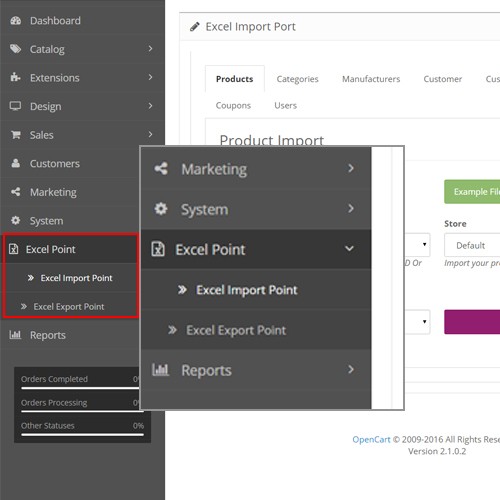Open Reports in the left sidebar

[x=69, y=335]
